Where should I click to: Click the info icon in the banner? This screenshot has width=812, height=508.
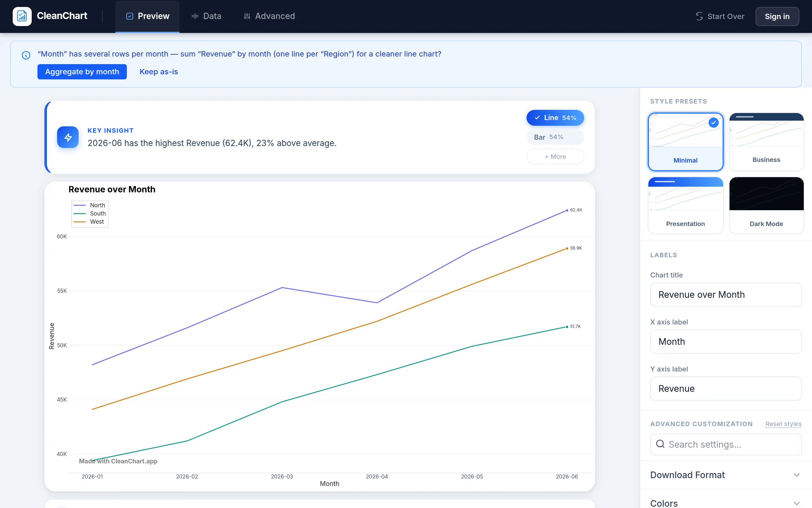(x=26, y=55)
